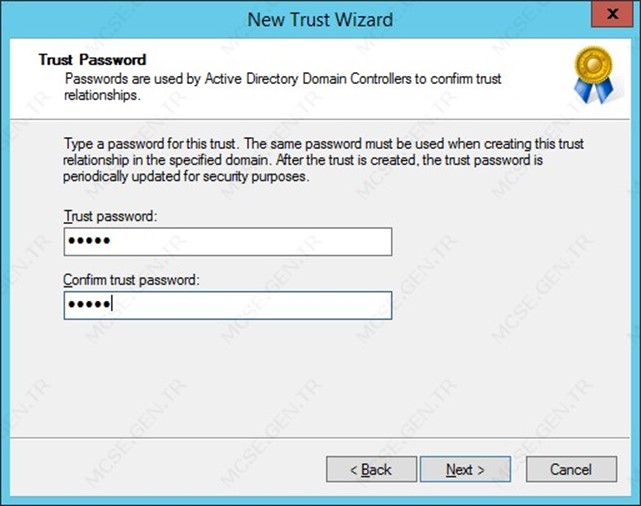This screenshot has width=641, height=506.
Task: Click the masked dots in Confirm trust password
Action: 89,304
